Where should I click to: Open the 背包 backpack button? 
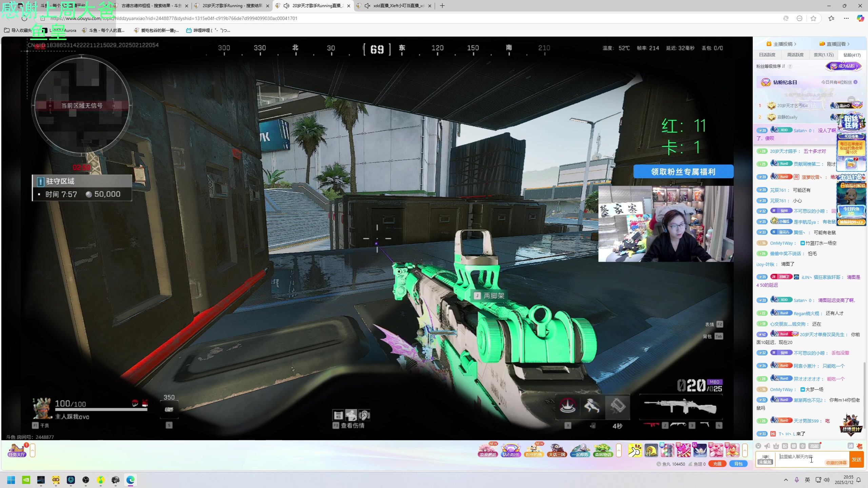[738, 464]
